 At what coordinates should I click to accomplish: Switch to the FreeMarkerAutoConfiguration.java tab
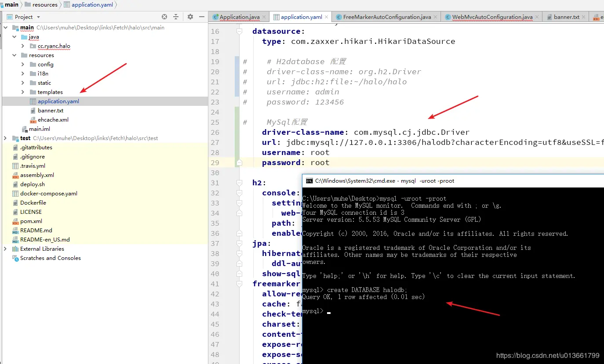(x=387, y=17)
